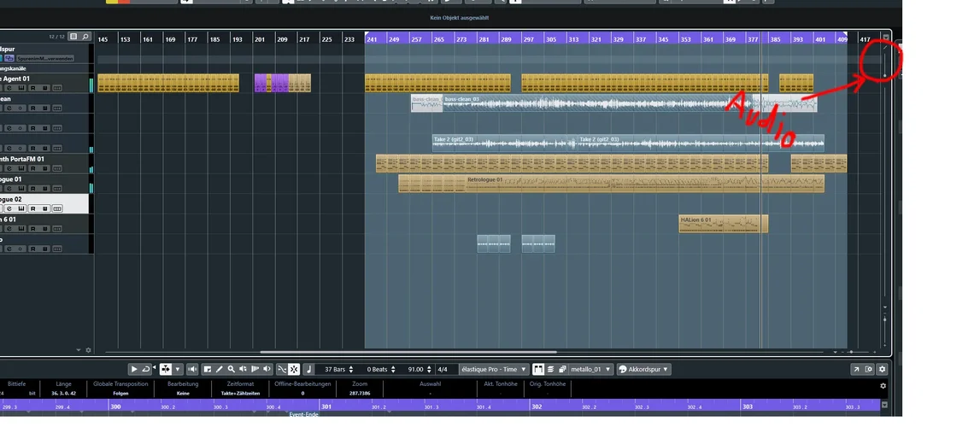Open the auto-scroll settings dropdown arrow
980x427 pixels.
pos(178,369)
